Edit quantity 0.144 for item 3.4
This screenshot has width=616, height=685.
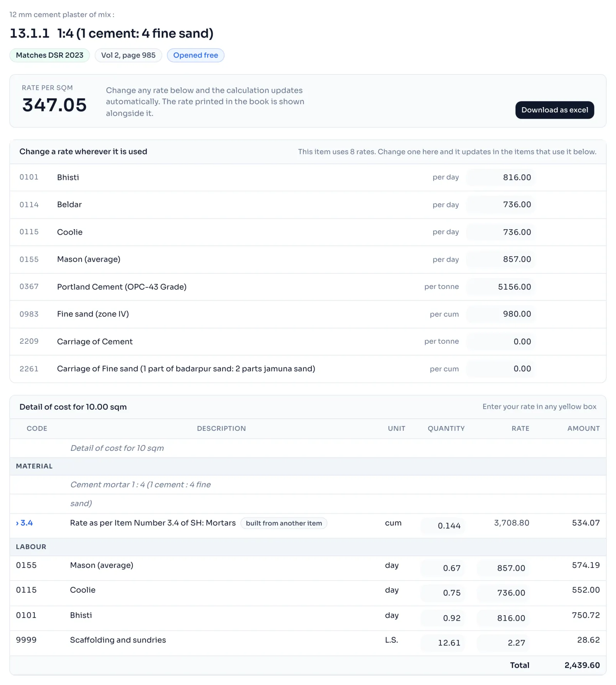point(442,526)
